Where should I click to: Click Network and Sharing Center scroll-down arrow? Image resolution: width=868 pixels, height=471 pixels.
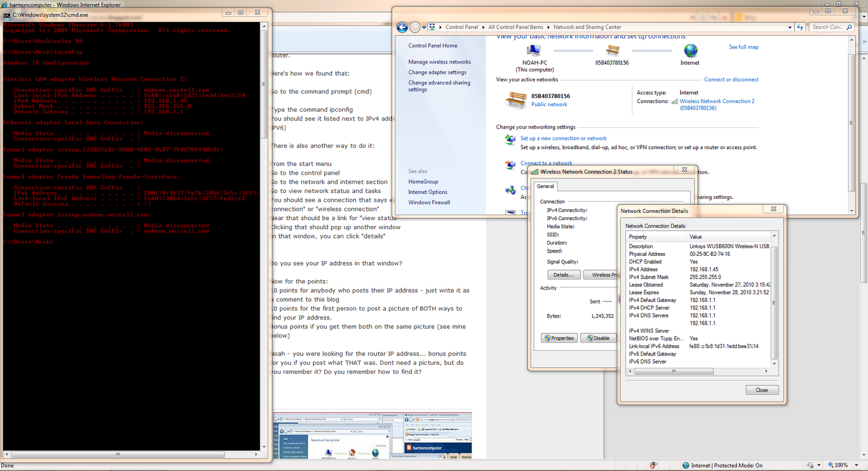pos(851,210)
